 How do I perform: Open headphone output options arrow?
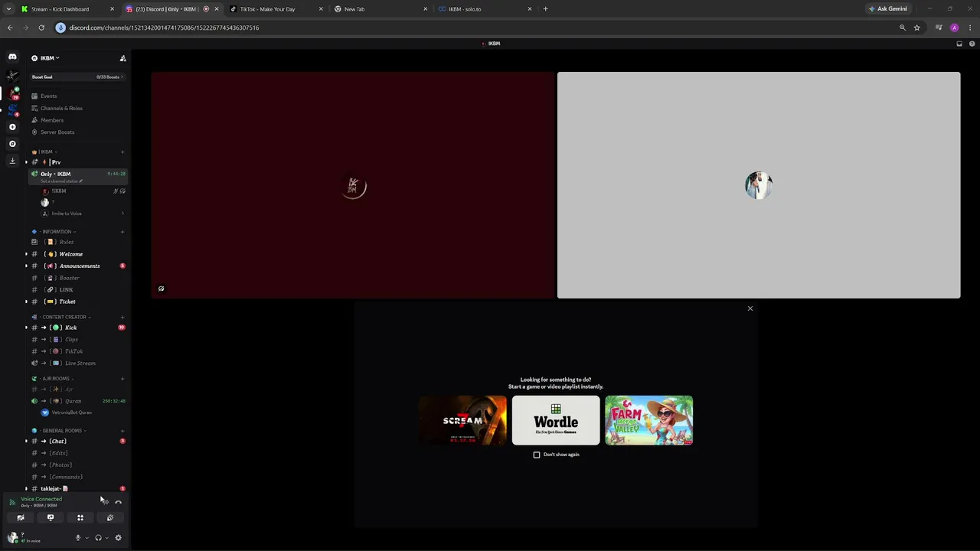(x=106, y=538)
